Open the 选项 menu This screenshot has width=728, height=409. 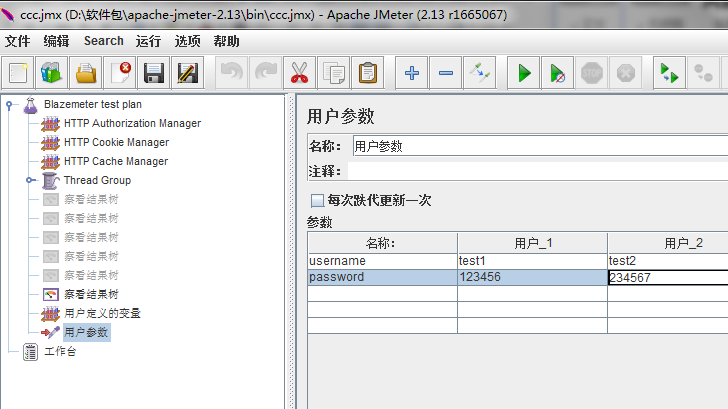[x=188, y=41]
